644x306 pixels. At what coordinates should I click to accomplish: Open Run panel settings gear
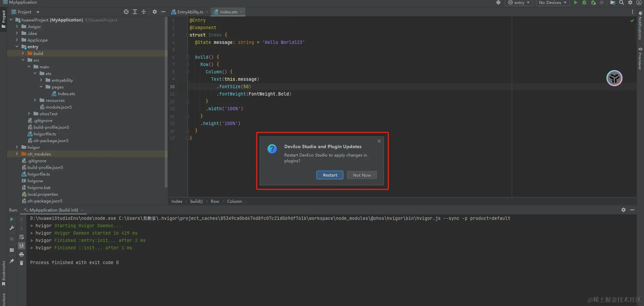[x=624, y=210]
